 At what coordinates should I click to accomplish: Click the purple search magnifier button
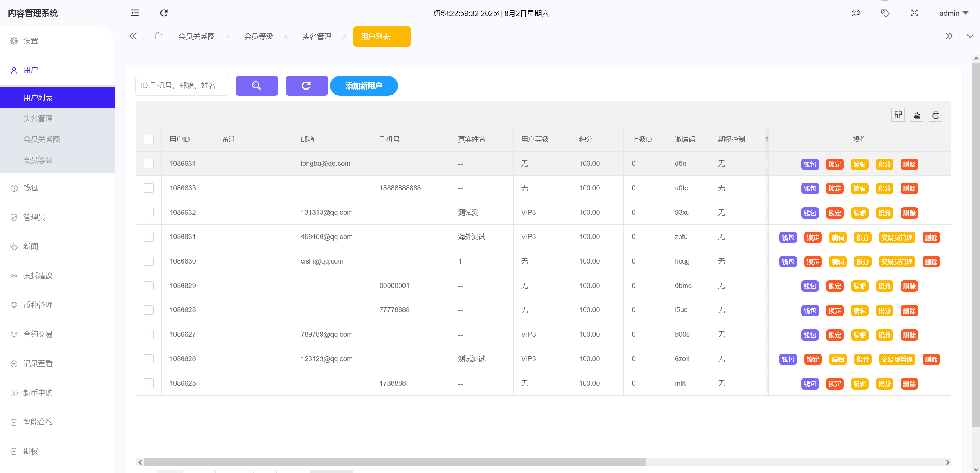click(x=257, y=86)
